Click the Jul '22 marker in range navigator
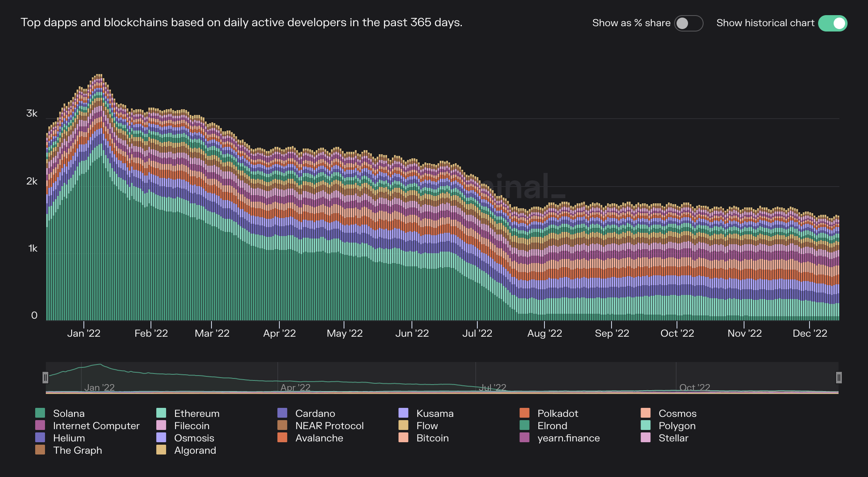Viewport: 868px width, 477px height. [492, 387]
